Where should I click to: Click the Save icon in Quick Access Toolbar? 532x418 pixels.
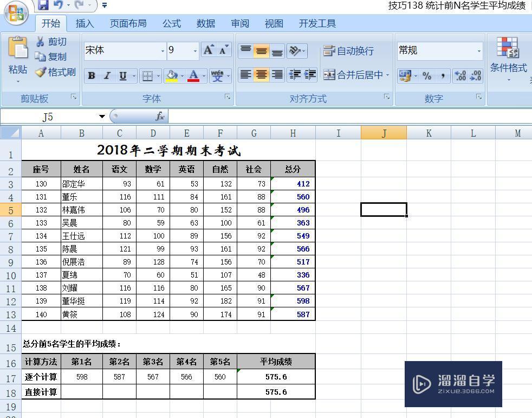click(x=44, y=4)
